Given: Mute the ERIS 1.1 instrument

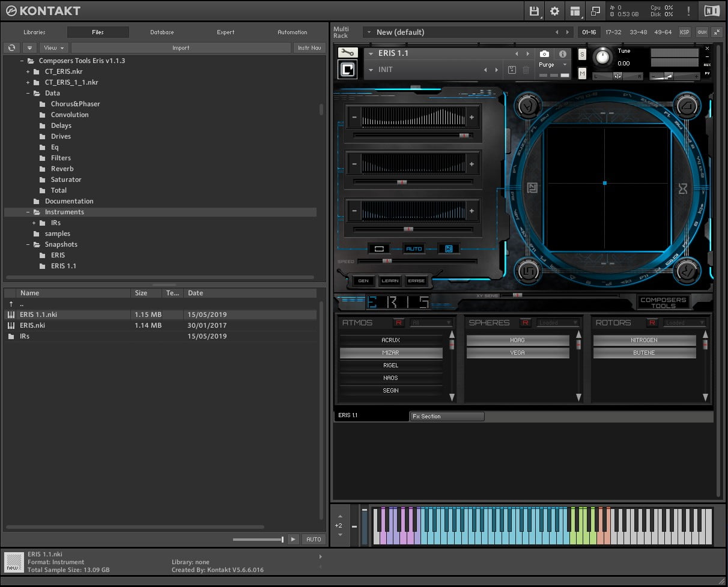Looking at the screenshot, I should coord(582,73).
